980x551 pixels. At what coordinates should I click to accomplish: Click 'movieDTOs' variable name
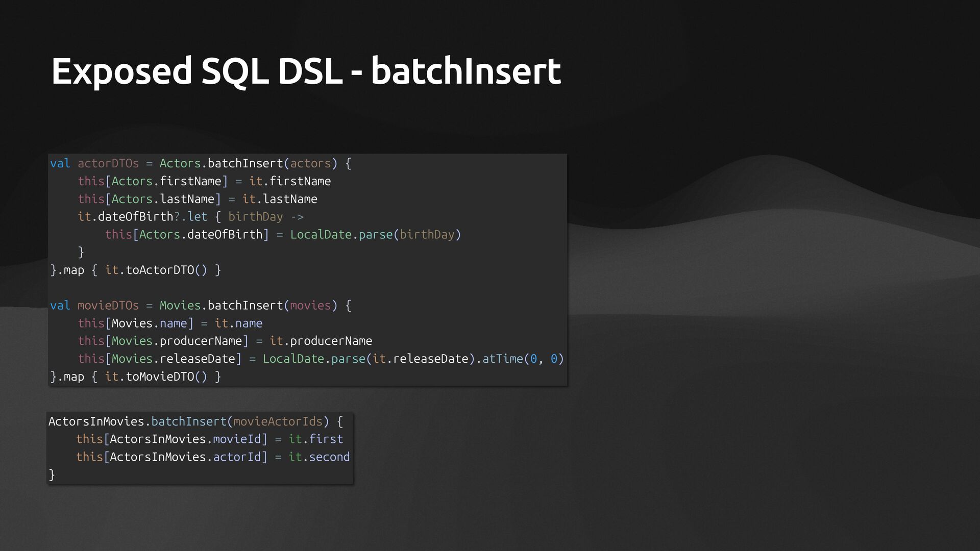coord(108,306)
